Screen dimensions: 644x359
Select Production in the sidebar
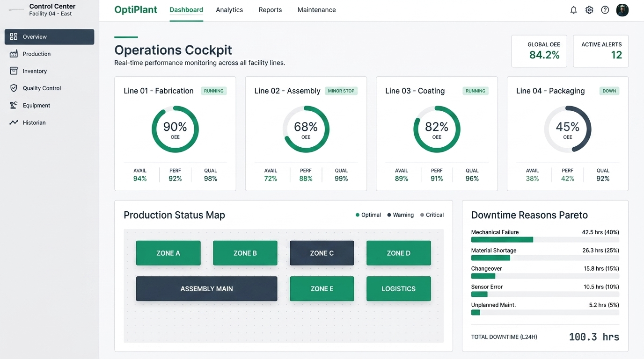(50, 54)
